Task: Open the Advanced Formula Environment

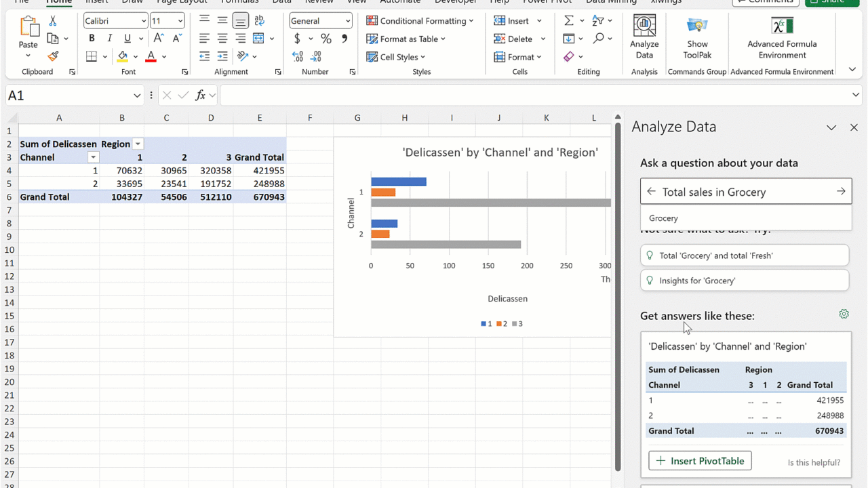Action: (x=782, y=37)
